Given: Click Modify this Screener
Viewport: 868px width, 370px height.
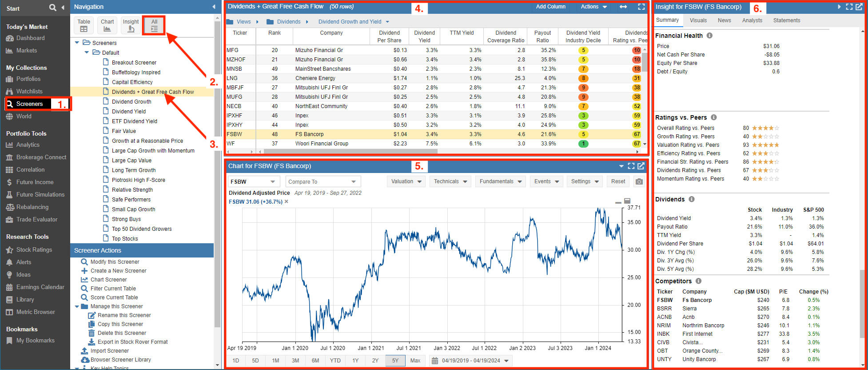Looking at the screenshot, I should (115, 262).
